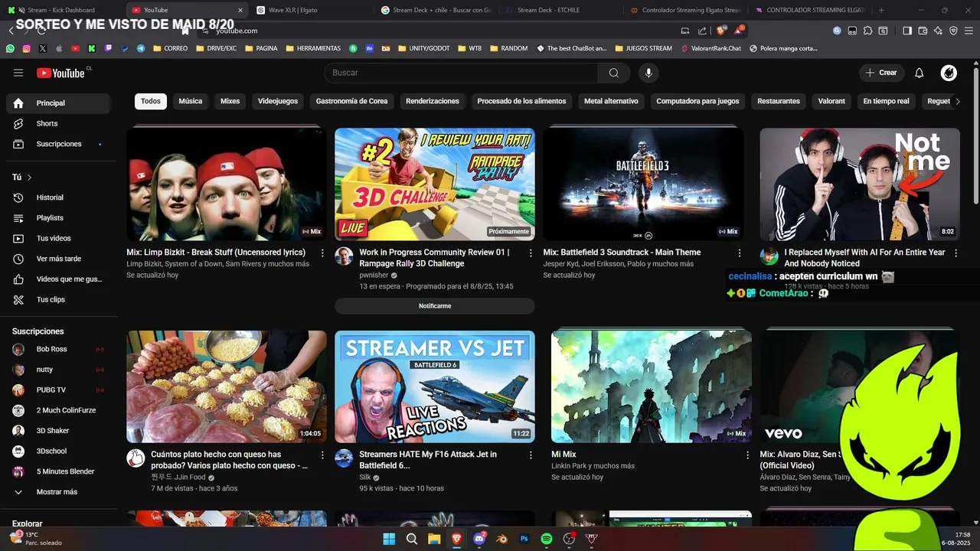Open the Crear button
The image size is (980, 551).
click(880, 73)
